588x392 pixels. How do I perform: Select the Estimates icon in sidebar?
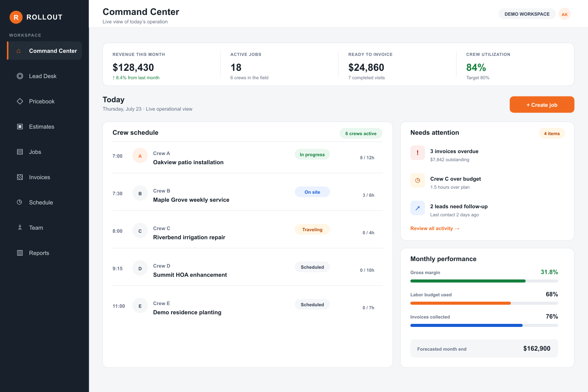coord(20,127)
